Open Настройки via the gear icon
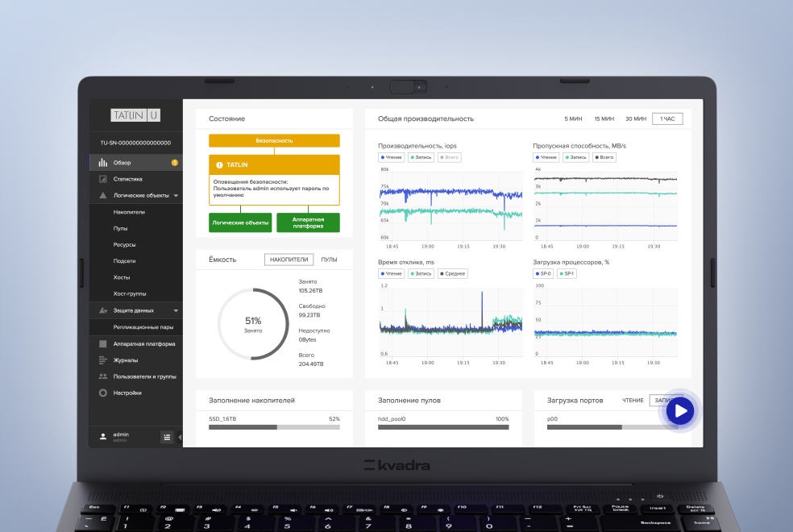The height and width of the screenshot is (532, 793). coord(102,393)
